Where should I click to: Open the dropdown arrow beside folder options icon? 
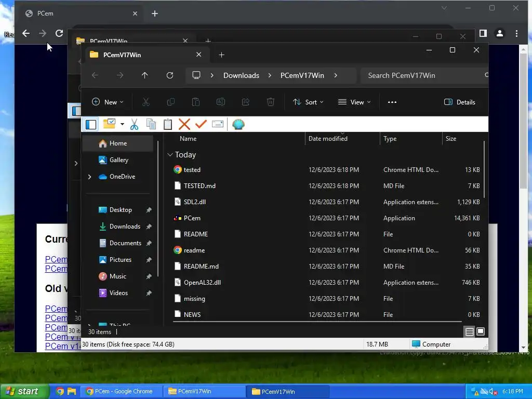tap(122, 125)
